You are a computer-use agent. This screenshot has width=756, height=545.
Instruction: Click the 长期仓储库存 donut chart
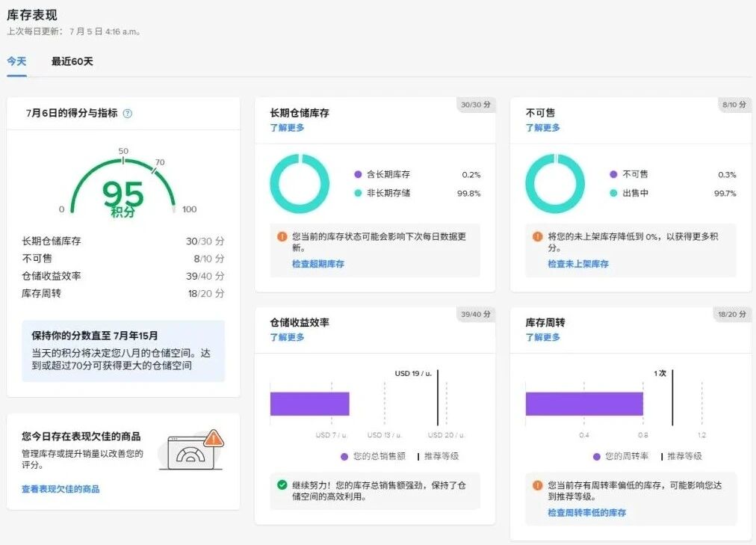(300, 184)
